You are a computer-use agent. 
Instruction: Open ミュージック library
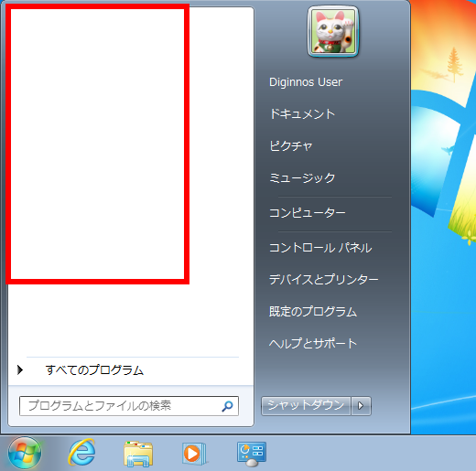[x=302, y=177]
